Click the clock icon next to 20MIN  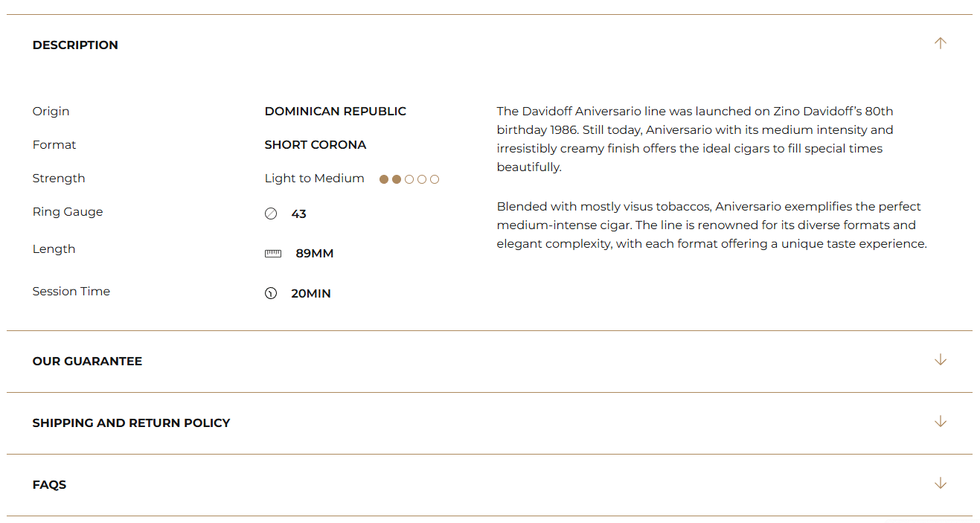[x=271, y=294]
